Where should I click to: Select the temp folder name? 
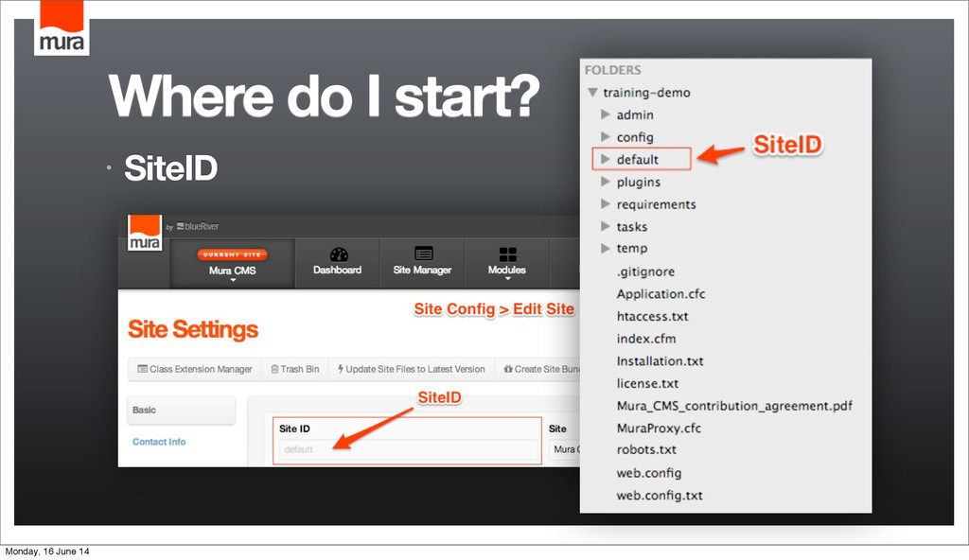pyautogui.click(x=631, y=249)
